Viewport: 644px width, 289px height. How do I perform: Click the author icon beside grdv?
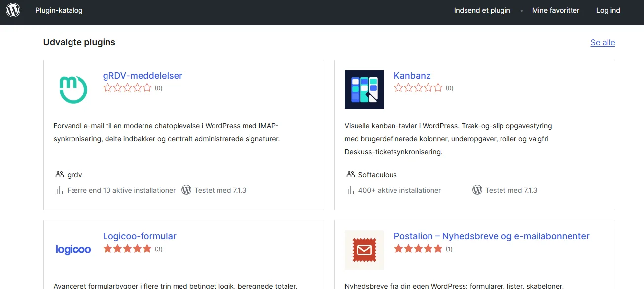pos(60,174)
